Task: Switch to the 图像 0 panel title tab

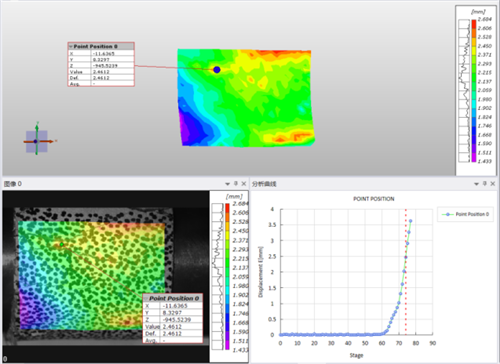Action: point(13,184)
